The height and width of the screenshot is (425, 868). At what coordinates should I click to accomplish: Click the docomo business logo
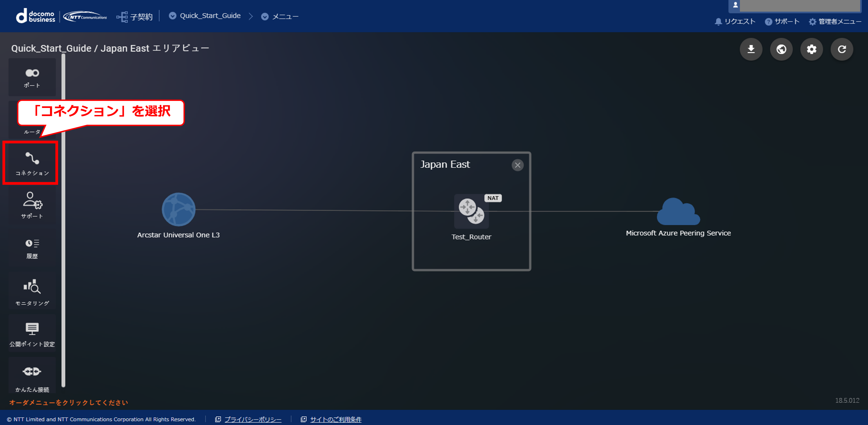35,16
